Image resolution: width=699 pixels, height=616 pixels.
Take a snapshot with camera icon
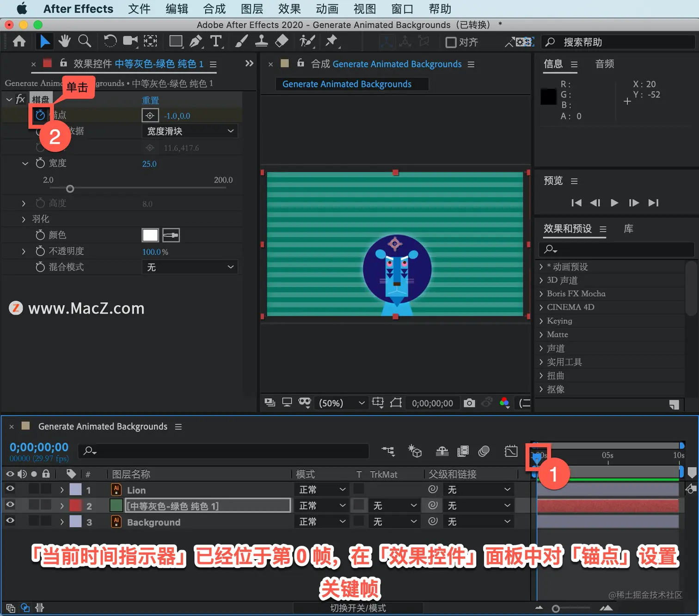click(469, 403)
